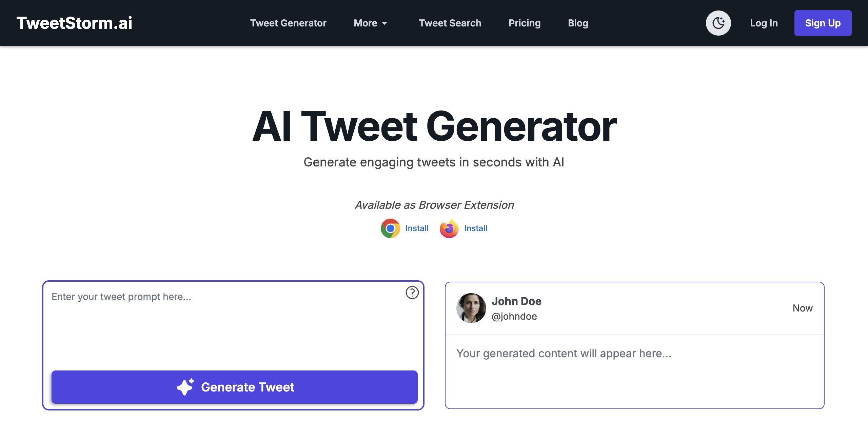This screenshot has height=442, width=868.
Task: Open the prompt help question mark icon
Action: pyautogui.click(x=412, y=293)
